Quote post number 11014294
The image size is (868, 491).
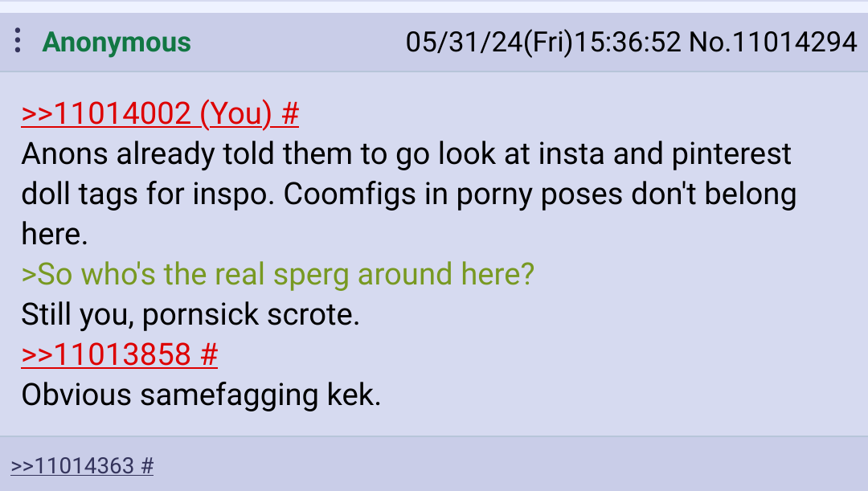click(x=794, y=42)
